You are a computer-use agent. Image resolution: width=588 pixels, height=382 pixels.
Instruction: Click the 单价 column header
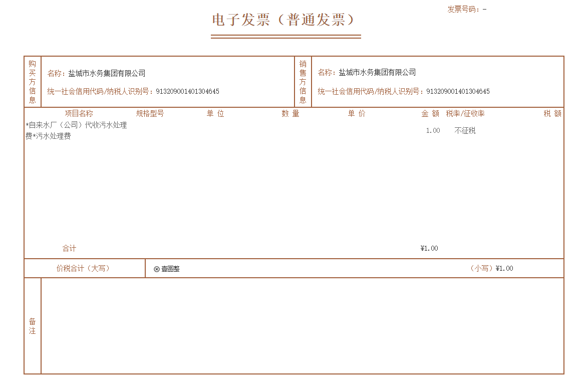(x=357, y=113)
